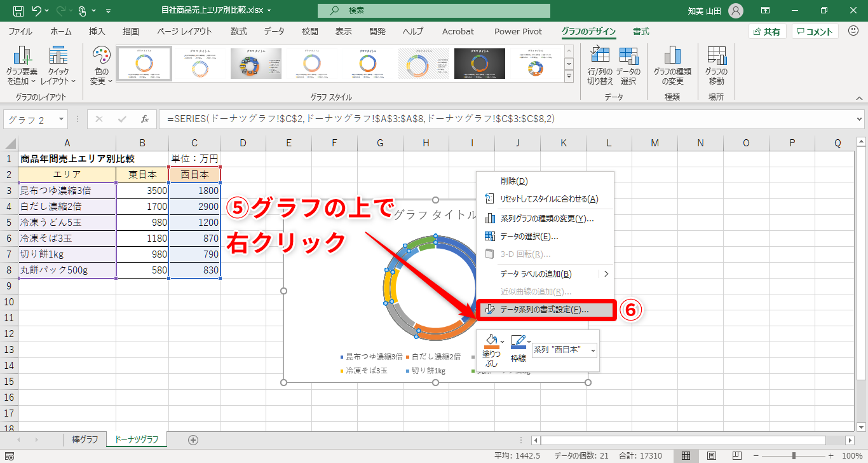This screenshot has width=868, height=463.
Task: Click the search box magnifier field
Action: [434, 11]
